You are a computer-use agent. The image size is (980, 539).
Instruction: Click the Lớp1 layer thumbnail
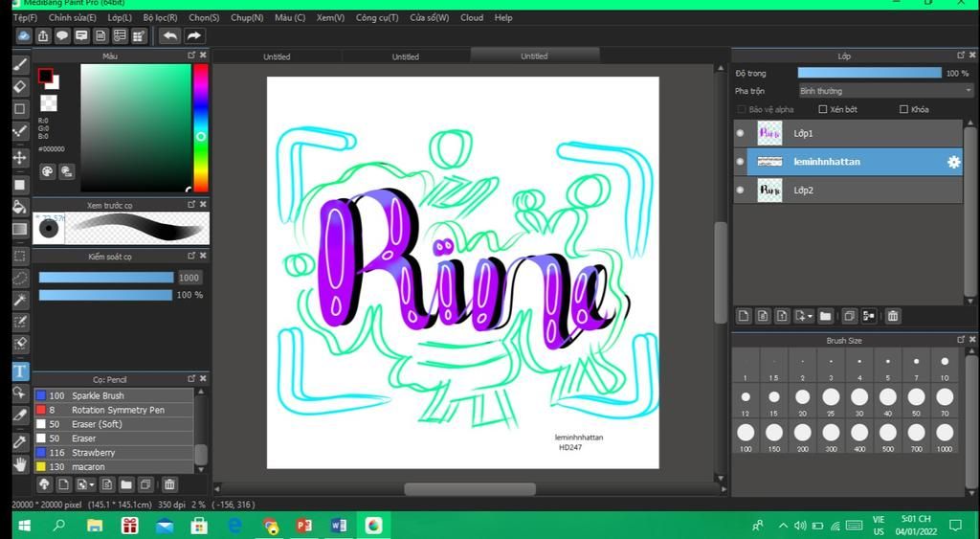pyautogui.click(x=769, y=133)
